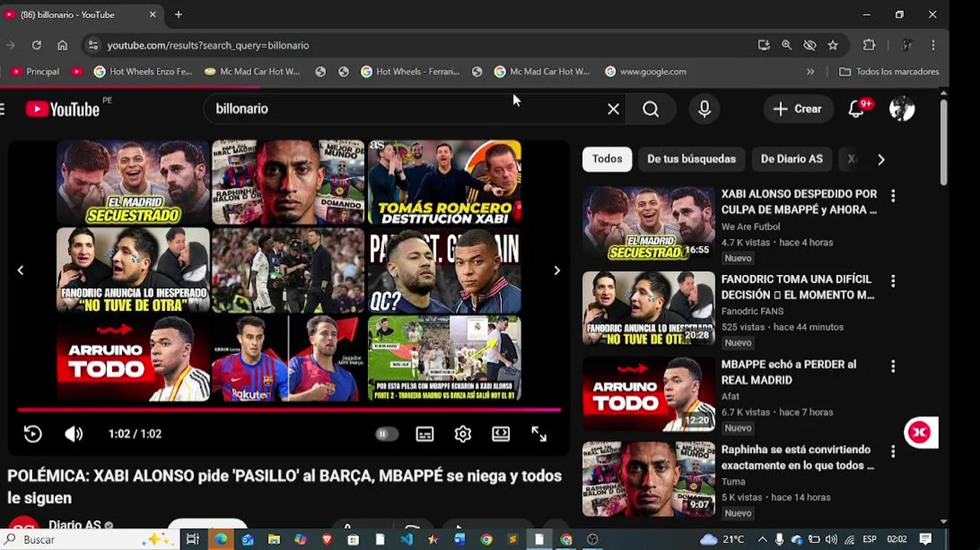Viewport: 980px width, 550px height.
Task: Start voice search with the microphone
Action: click(704, 109)
